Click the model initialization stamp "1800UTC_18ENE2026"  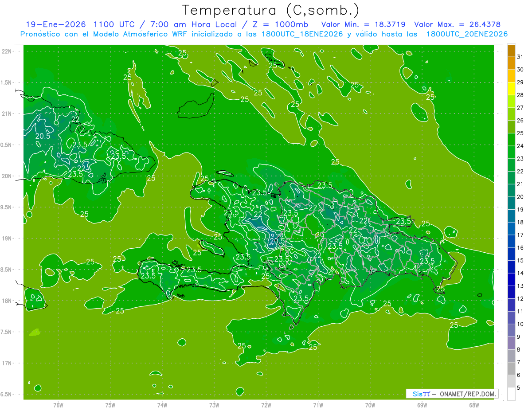(301, 34)
